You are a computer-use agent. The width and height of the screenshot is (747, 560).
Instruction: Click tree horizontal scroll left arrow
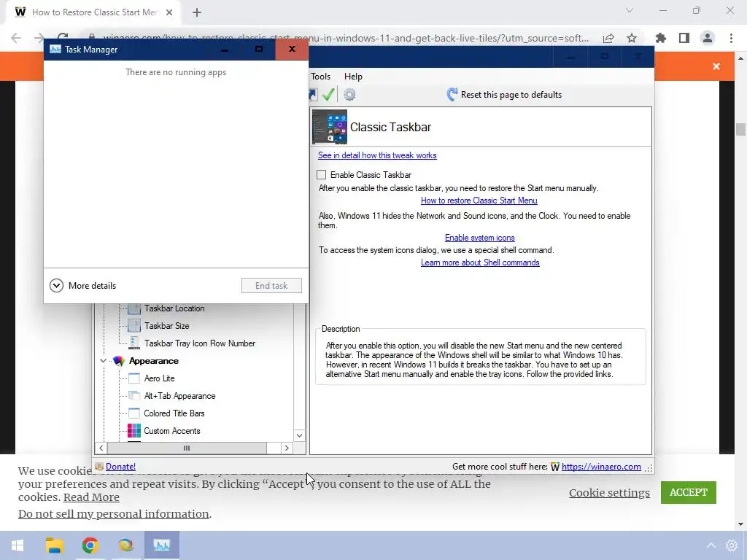pos(101,448)
